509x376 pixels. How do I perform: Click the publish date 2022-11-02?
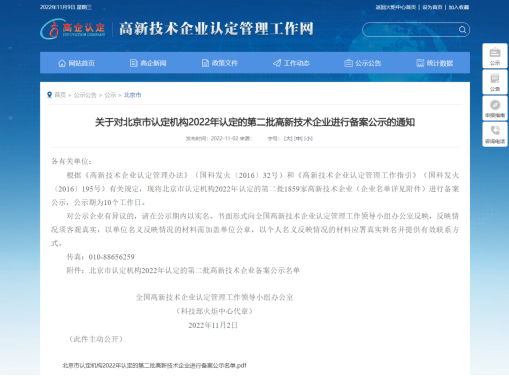click(224, 138)
